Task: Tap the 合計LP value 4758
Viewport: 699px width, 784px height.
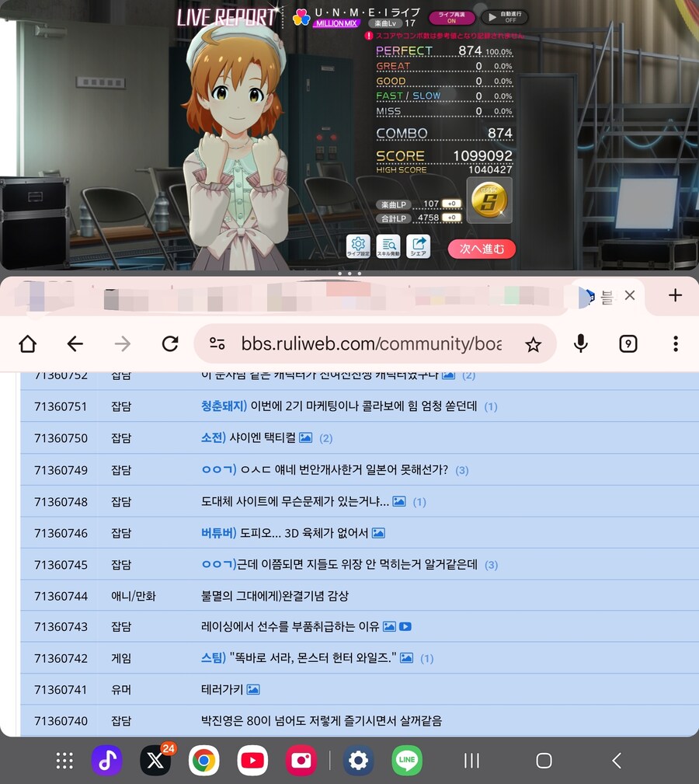Action: pyautogui.click(x=428, y=218)
